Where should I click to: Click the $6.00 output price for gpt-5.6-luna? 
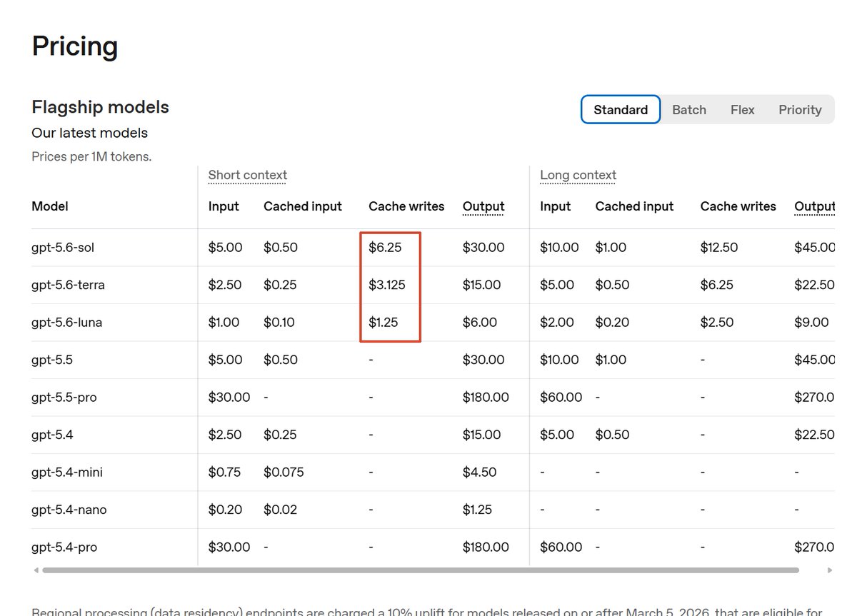pos(480,323)
